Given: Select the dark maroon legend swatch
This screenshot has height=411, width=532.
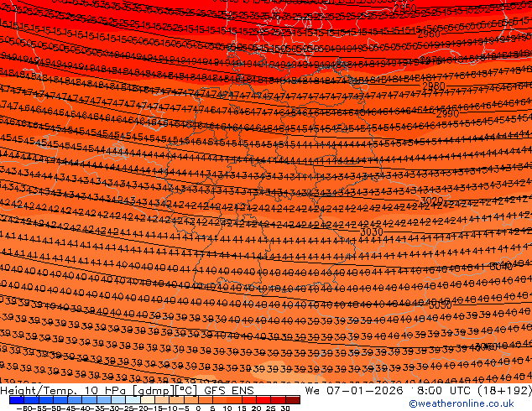Looking at the screenshot, I should (x=293, y=400).
